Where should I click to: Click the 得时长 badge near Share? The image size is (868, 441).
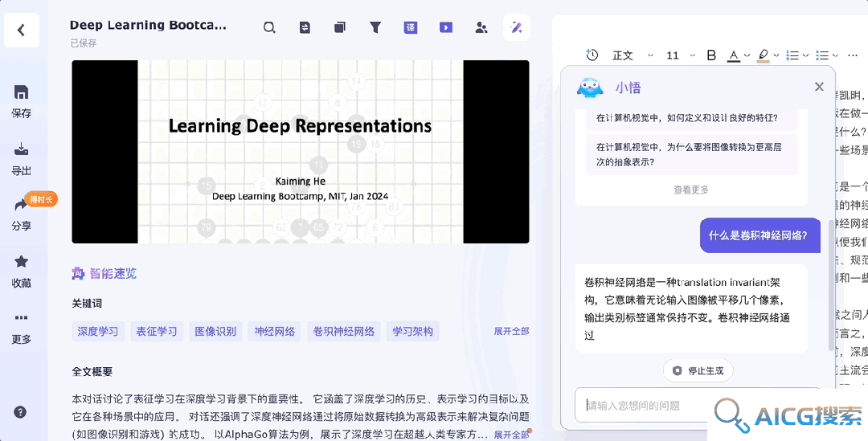click(x=41, y=200)
